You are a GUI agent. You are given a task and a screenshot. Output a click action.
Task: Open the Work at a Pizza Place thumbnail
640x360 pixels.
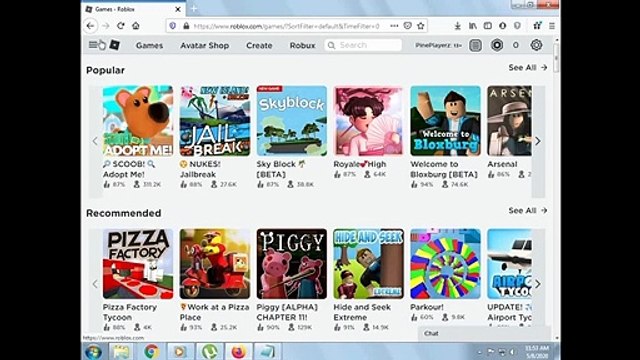(x=215, y=264)
